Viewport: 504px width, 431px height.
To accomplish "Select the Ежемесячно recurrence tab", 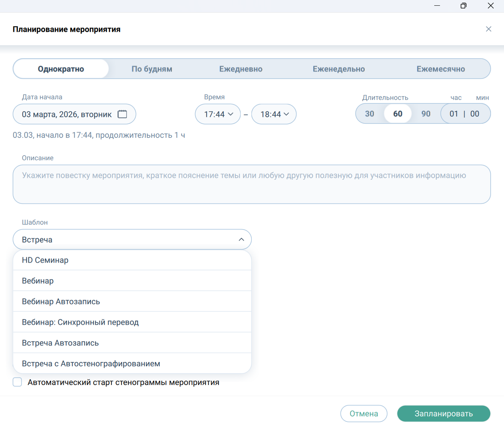I will click(x=440, y=69).
